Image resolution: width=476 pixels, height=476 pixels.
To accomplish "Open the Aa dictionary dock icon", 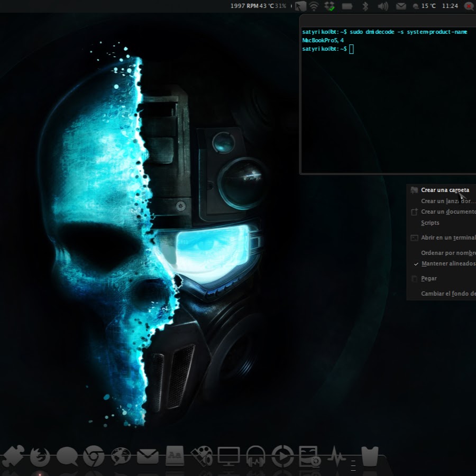I will tap(175, 456).
